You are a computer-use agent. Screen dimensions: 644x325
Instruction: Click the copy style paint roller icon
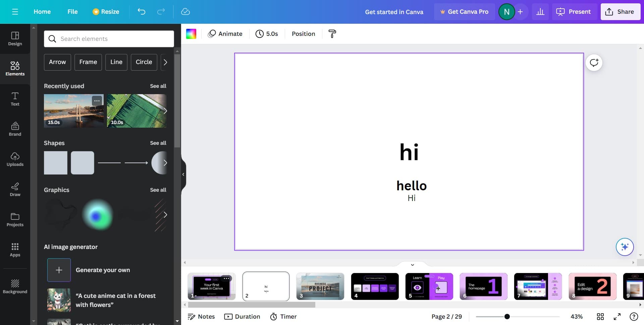[x=332, y=34]
